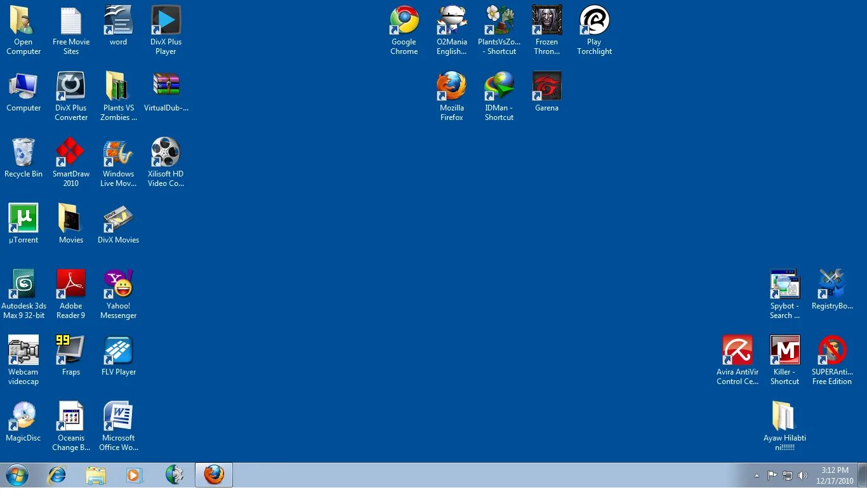Open Spybot - Search & Destroy

coord(784,284)
